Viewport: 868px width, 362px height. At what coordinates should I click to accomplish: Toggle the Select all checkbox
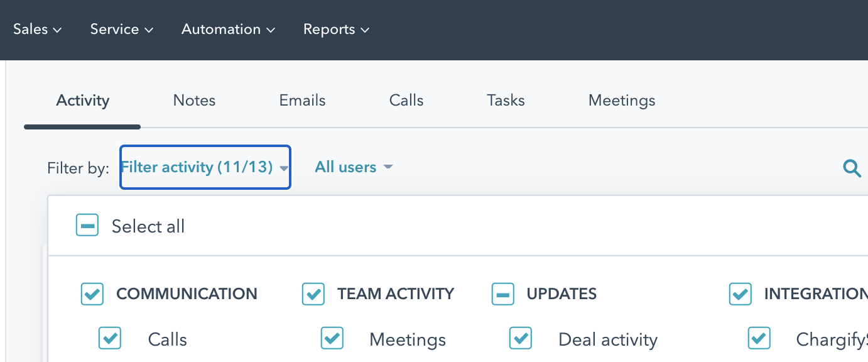87,226
